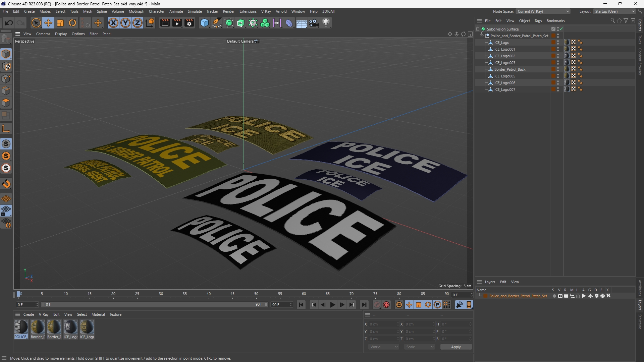Viewport: 644px width, 362px height.
Task: Open Objects manager search icon
Action: click(612, 21)
